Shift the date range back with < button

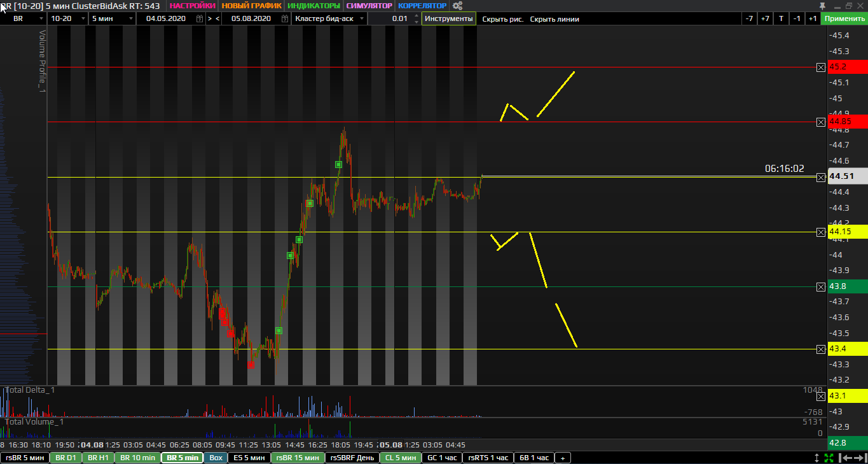(217, 18)
